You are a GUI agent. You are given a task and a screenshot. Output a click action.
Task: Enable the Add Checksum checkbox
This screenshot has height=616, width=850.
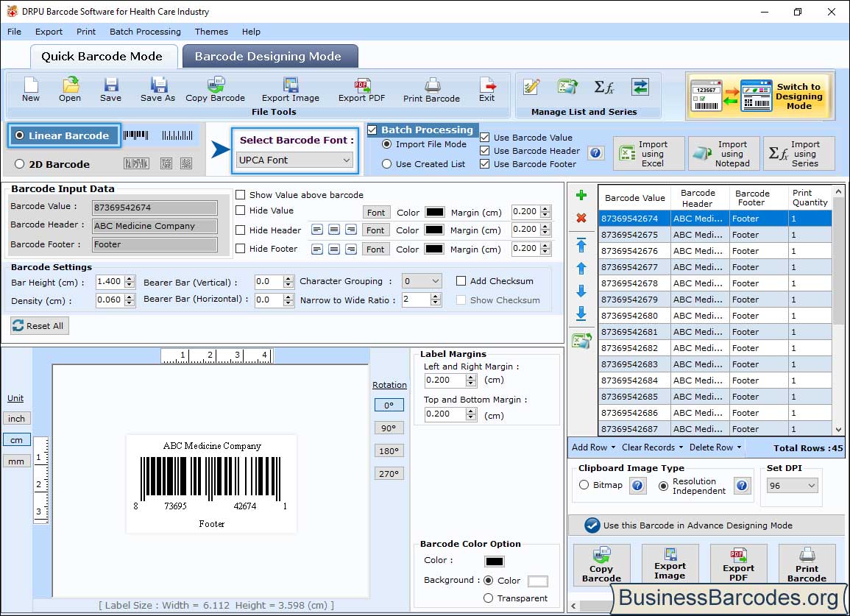[461, 281]
